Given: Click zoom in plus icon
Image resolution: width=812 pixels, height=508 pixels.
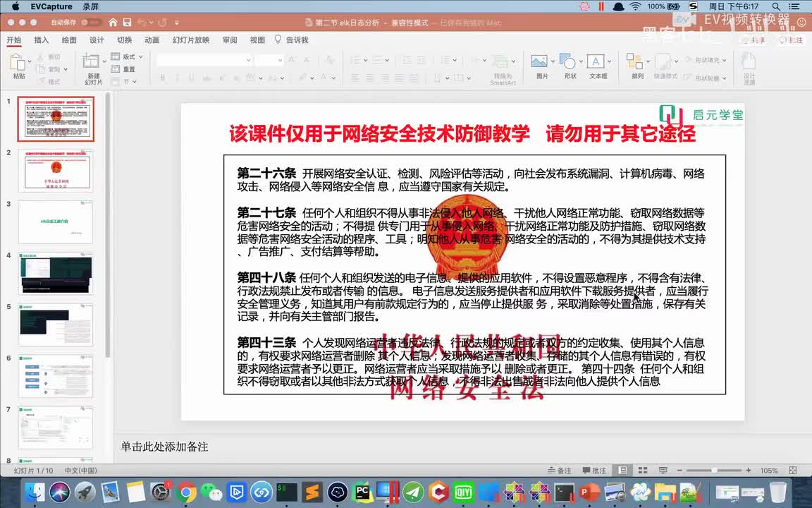Looking at the screenshot, I should (x=749, y=470).
